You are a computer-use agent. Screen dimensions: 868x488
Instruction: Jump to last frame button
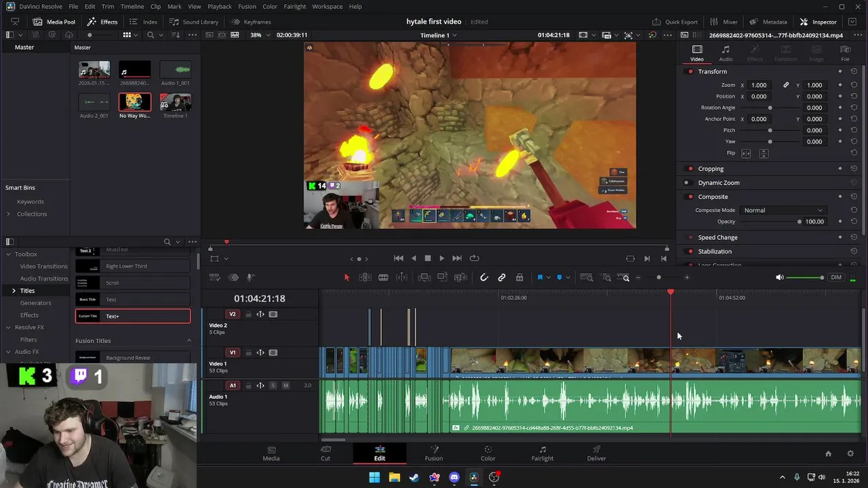click(x=457, y=258)
